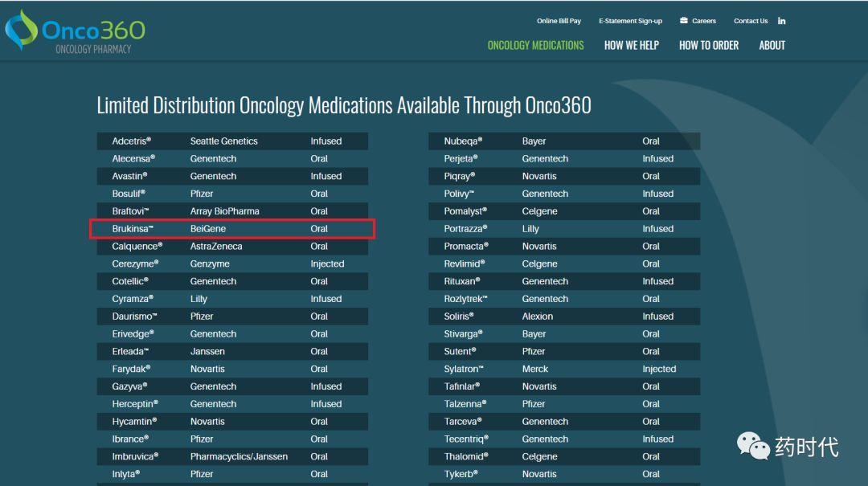Click the Pharmacyclics/Janssen manufacturer cell
The image size is (868, 486).
point(239,456)
